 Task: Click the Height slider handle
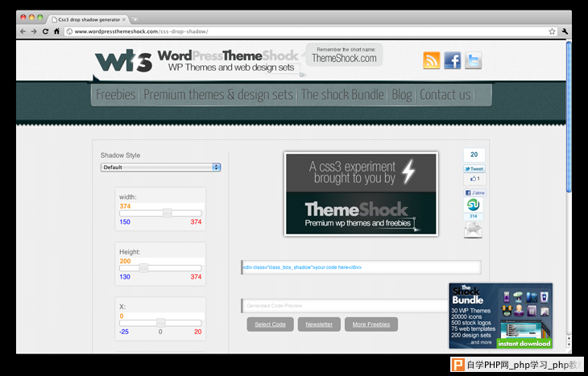coord(143,268)
